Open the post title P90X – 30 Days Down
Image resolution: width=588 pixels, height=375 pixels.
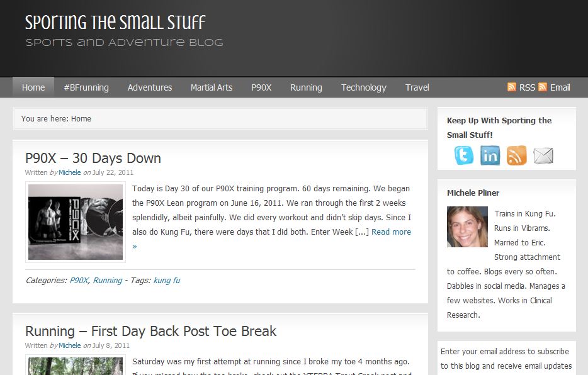click(93, 158)
